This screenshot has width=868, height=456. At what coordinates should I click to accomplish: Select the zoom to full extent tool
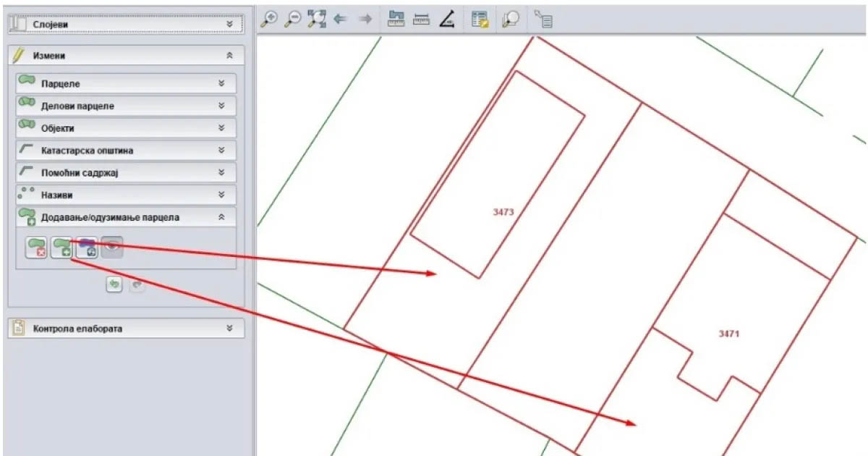(316, 20)
